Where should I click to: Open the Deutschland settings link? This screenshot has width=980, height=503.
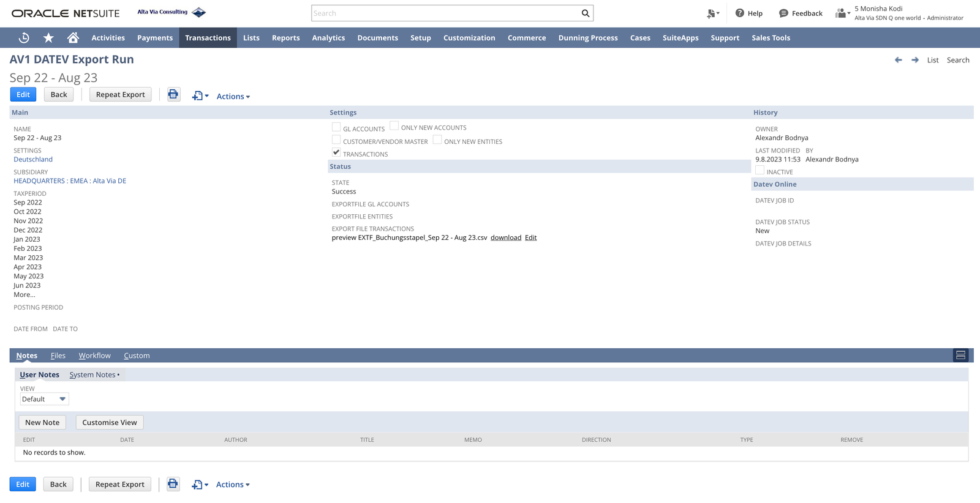coord(33,159)
